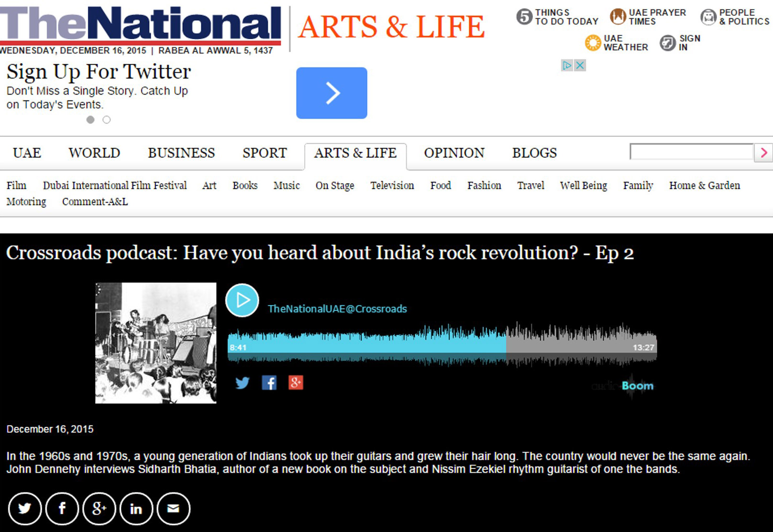
Task: Open the Music subsection
Action: [287, 185]
